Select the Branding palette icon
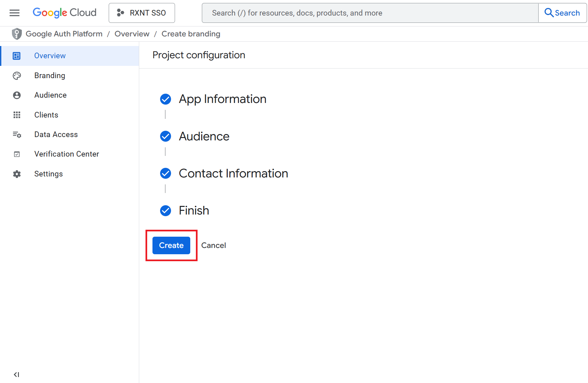The image size is (588, 383). tap(17, 75)
